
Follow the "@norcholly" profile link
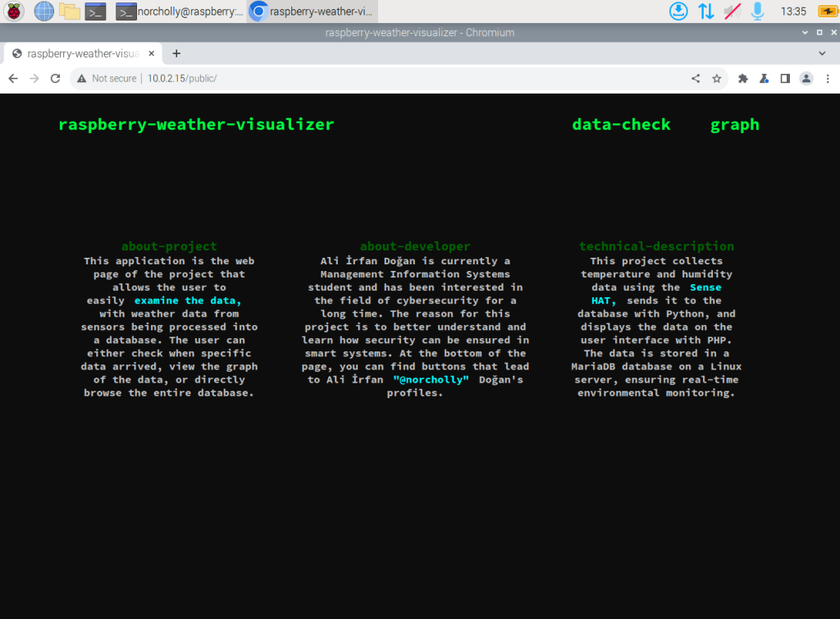431,379
